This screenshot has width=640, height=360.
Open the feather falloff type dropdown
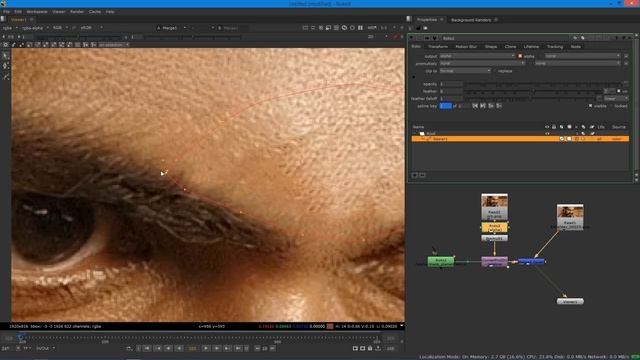[x=616, y=98]
